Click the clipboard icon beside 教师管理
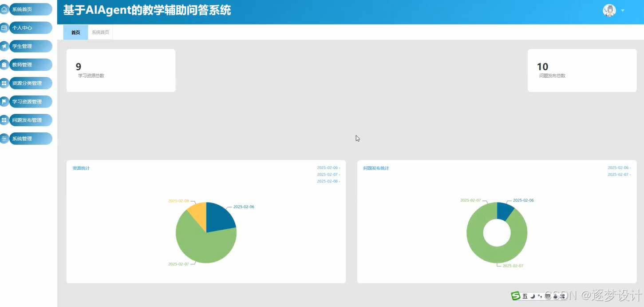 tap(4, 65)
